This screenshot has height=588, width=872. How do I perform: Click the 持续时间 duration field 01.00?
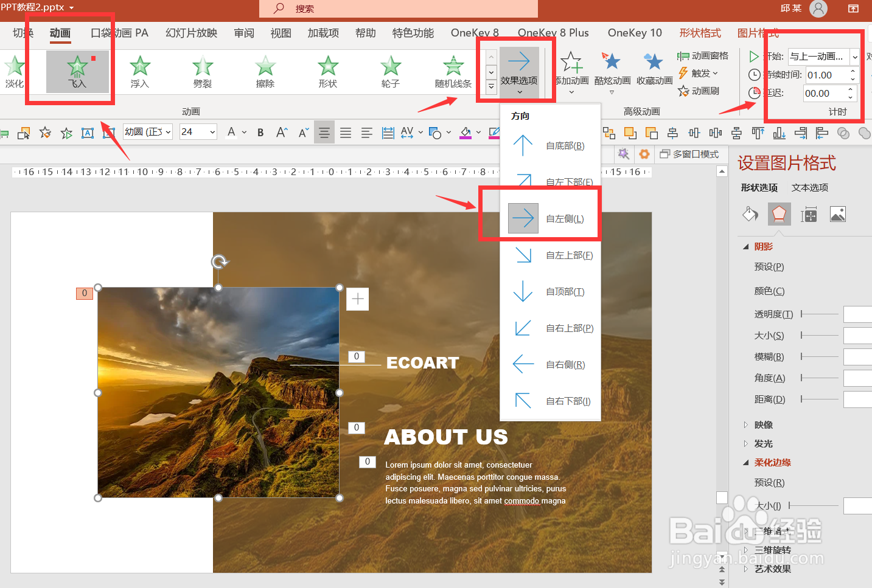tap(831, 75)
